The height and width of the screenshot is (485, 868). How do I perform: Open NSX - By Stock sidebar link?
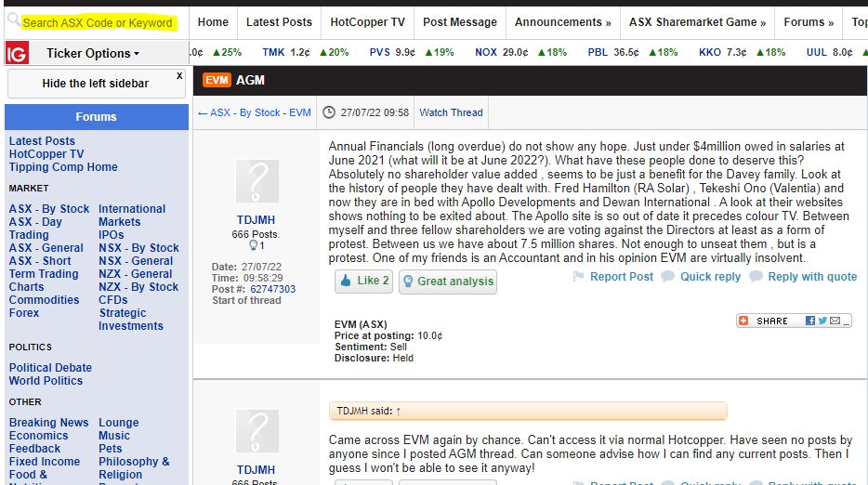click(138, 247)
